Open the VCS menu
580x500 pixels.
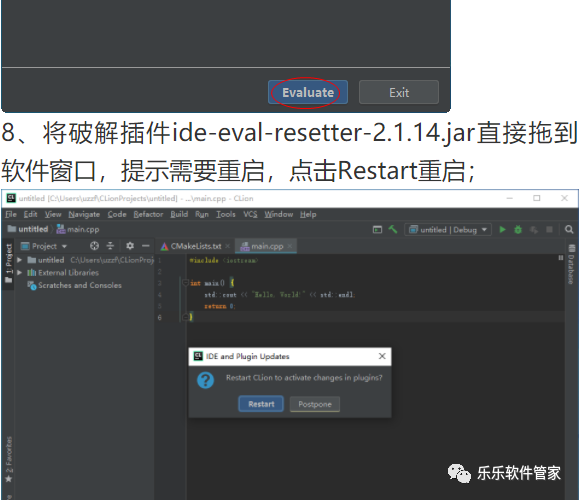(250, 214)
